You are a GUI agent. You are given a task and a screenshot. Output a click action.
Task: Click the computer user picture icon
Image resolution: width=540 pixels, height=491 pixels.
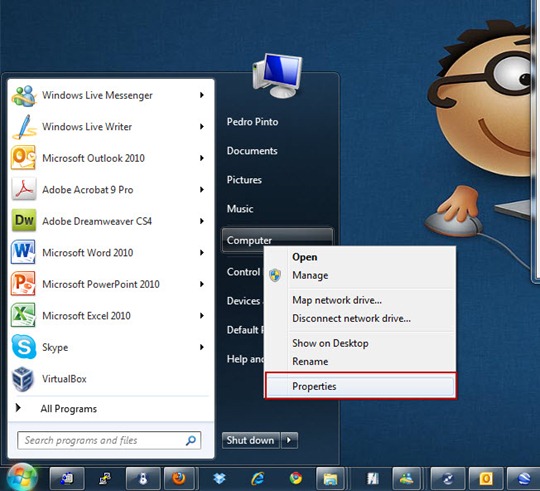(278, 76)
